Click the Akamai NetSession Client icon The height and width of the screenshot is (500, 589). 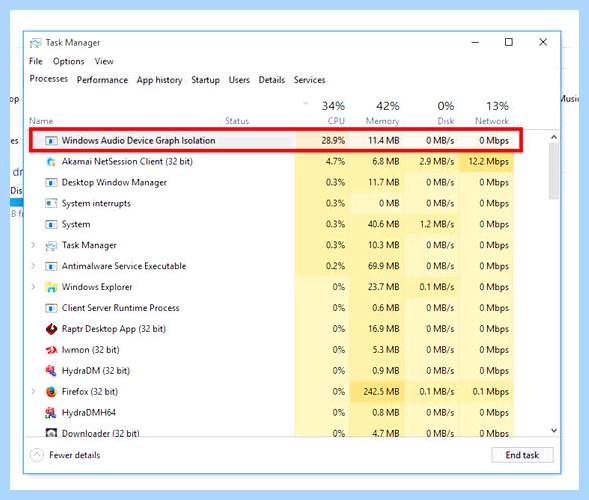tap(51, 162)
